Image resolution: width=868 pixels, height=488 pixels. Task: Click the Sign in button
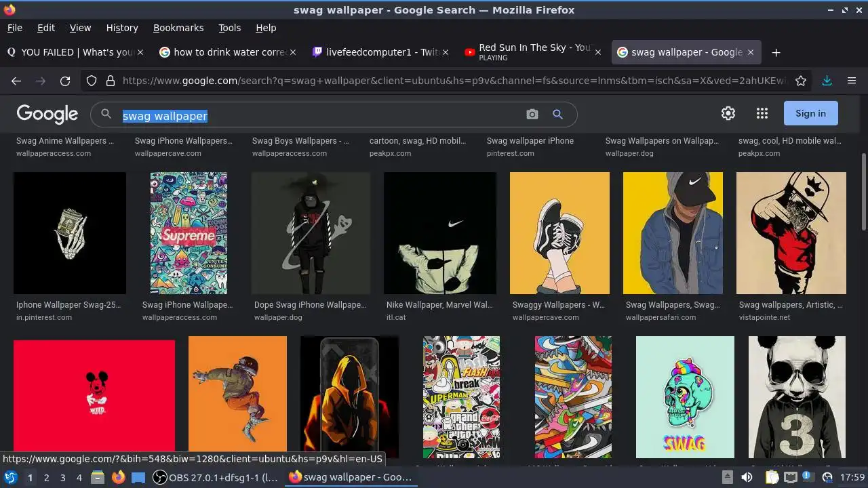(x=810, y=113)
